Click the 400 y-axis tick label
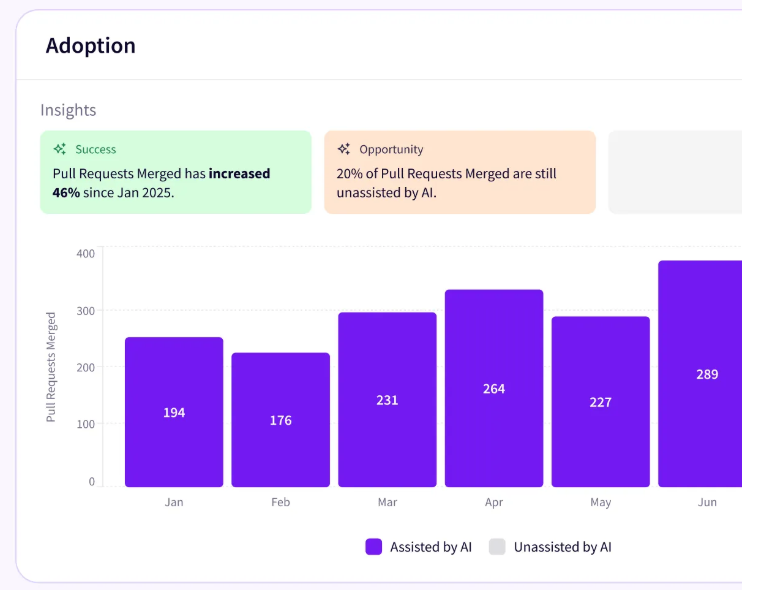761x590 pixels. [x=85, y=254]
